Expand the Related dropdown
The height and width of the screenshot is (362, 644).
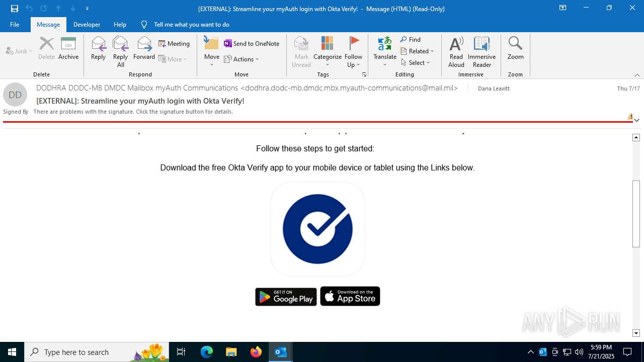click(417, 51)
